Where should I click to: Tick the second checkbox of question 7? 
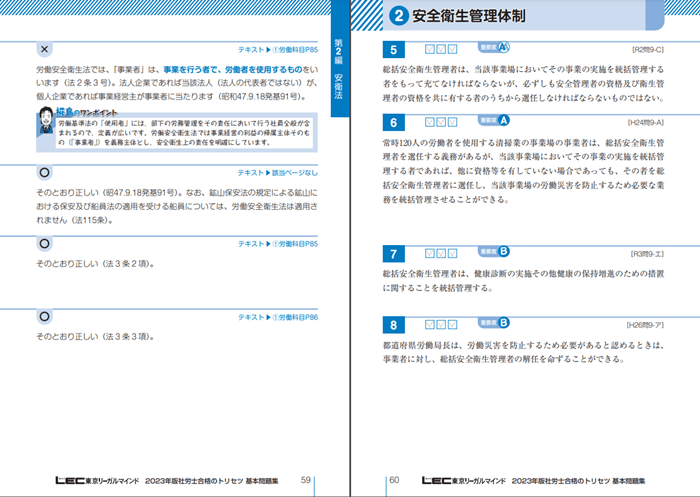pyautogui.click(x=441, y=253)
